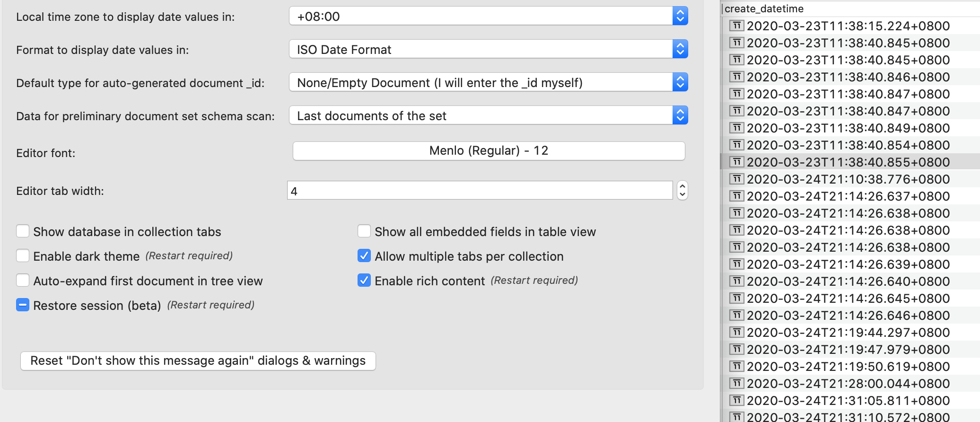Click date icon of 2020-03-24T21:28:00.044+0800
Screen dimensions: 980x422
pos(737,383)
